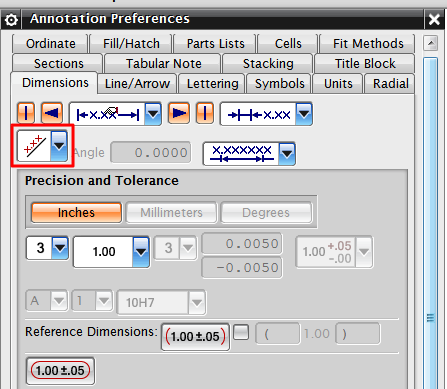Click the blue vertical scrollbar thumb

coord(431,223)
